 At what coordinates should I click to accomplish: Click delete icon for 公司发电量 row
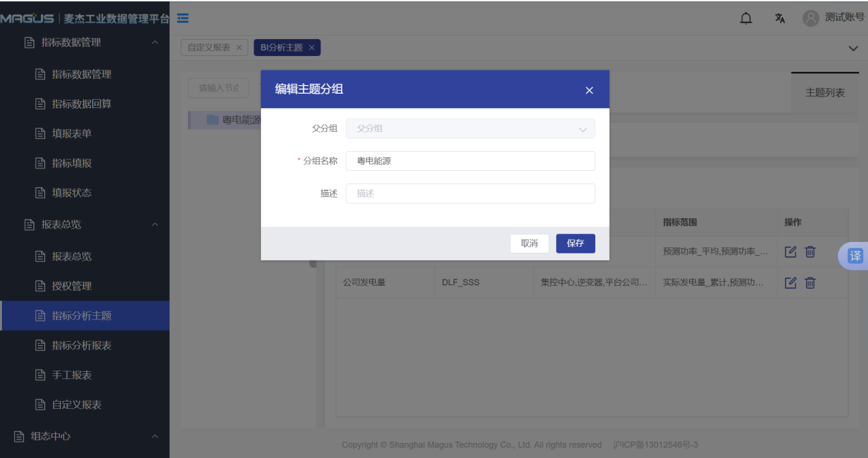[x=810, y=282]
